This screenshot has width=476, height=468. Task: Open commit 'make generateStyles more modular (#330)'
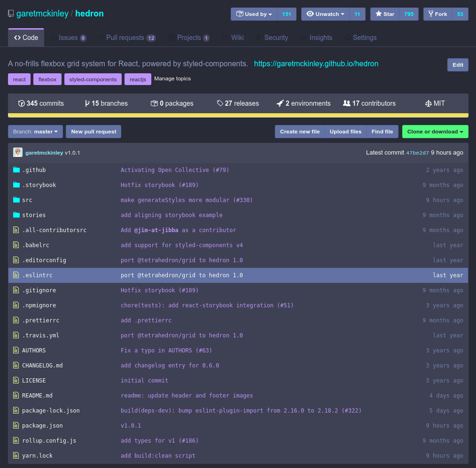pyautogui.click(x=187, y=200)
